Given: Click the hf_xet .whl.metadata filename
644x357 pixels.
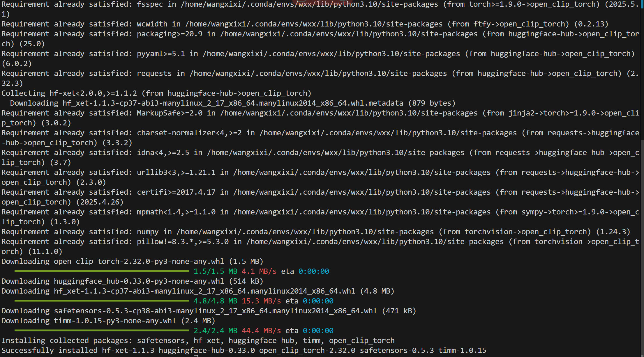Looking at the screenshot, I should coord(233,103).
